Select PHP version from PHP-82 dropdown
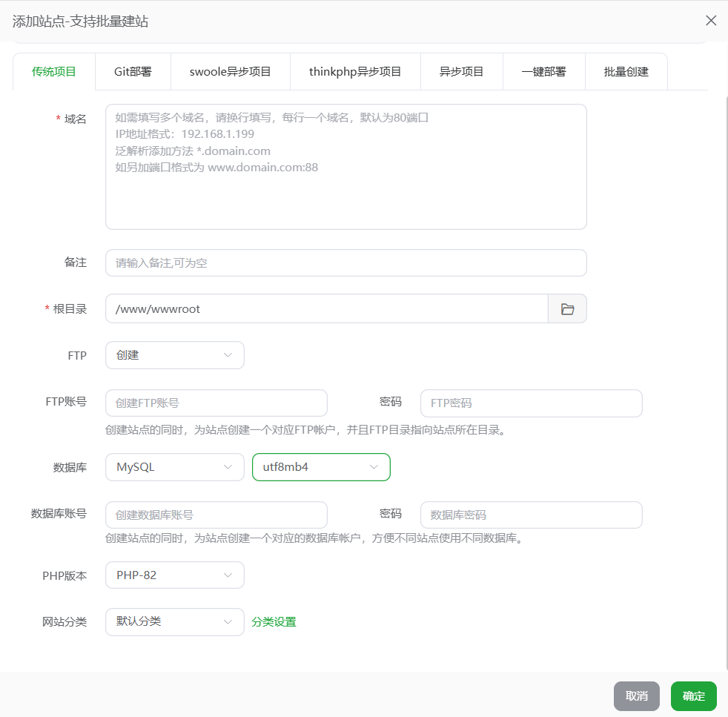 click(174, 575)
